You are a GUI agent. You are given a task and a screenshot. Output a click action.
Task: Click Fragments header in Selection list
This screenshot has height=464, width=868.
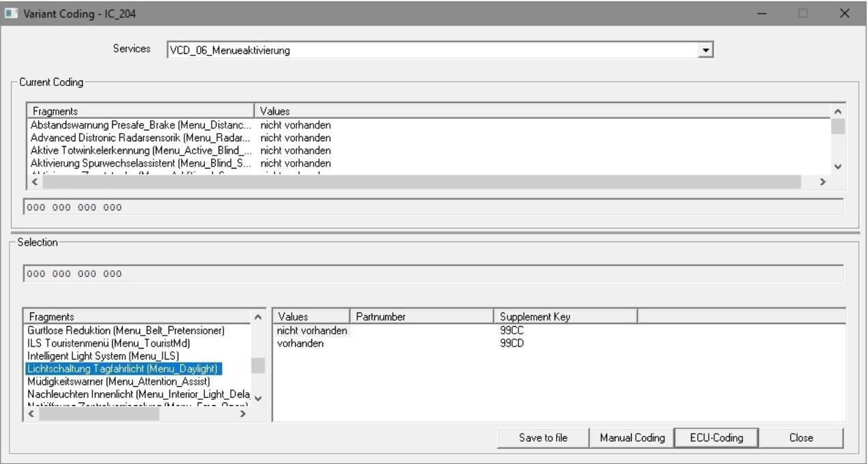pos(137,317)
